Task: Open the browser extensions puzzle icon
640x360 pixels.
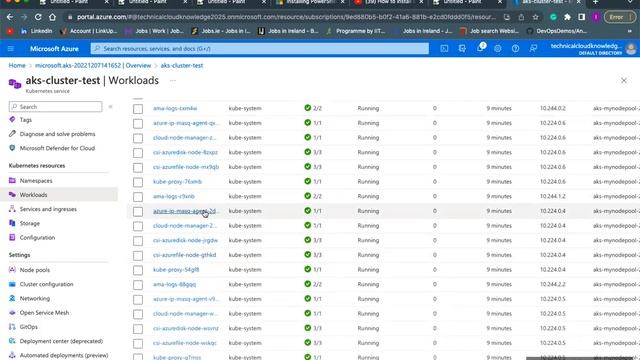Action: coord(567,17)
